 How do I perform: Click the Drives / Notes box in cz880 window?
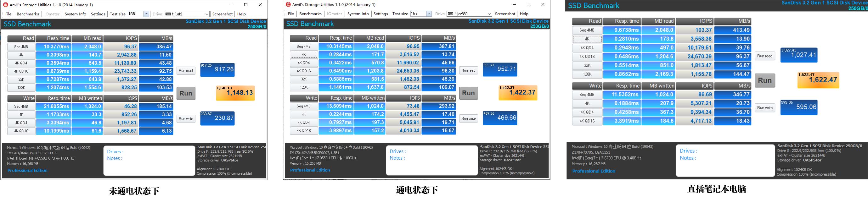(x=432, y=160)
